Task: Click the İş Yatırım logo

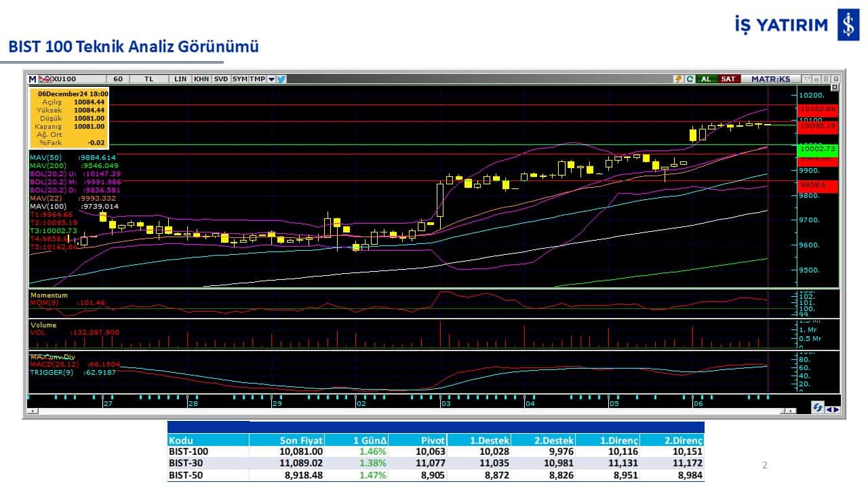Action: 797,25
